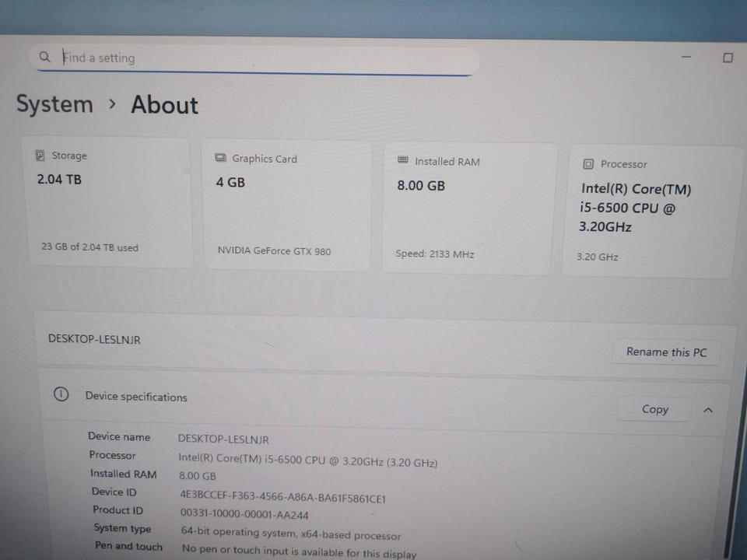This screenshot has height=560, width=747.
Task: Click the System type label
Action: pos(122,528)
